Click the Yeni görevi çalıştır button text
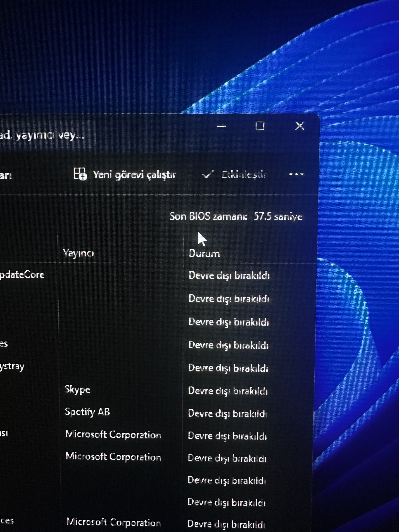 tap(135, 174)
